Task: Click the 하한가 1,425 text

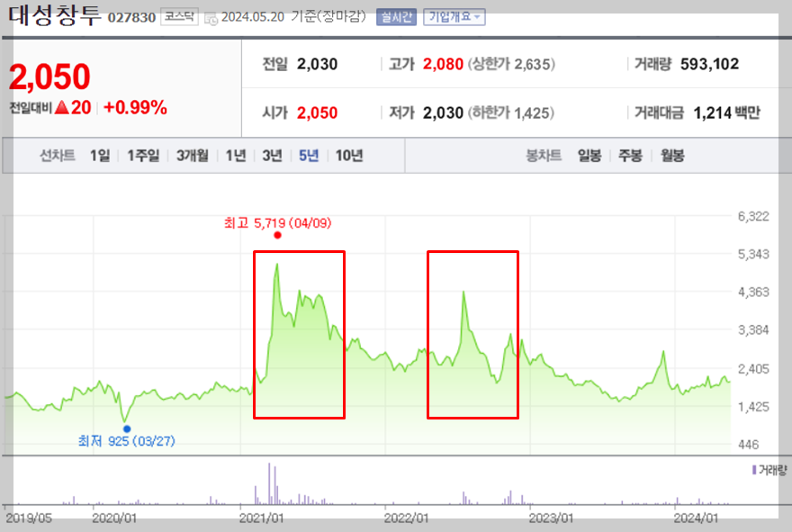Action: pyautogui.click(x=511, y=113)
